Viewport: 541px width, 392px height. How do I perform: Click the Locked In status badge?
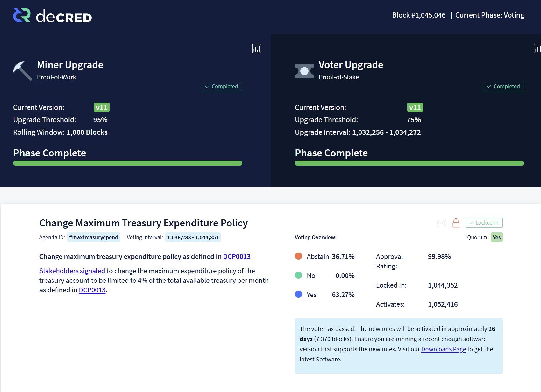click(x=484, y=223)
